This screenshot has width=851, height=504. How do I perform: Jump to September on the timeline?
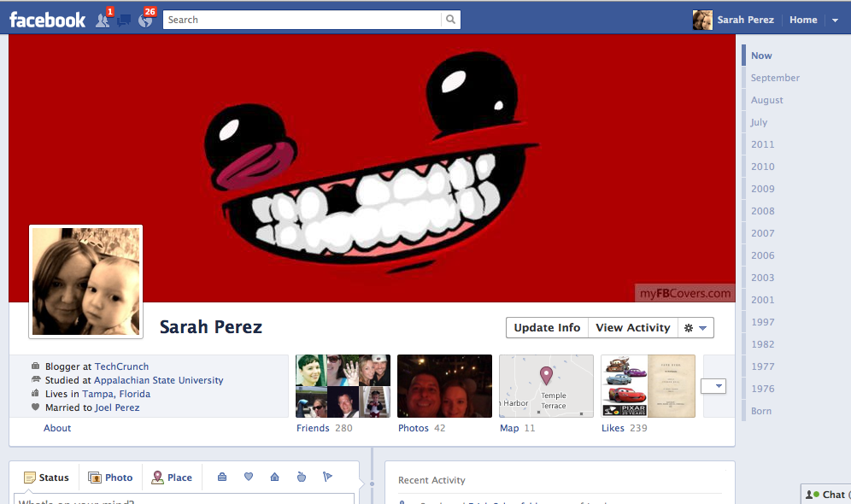pos(775,78)
